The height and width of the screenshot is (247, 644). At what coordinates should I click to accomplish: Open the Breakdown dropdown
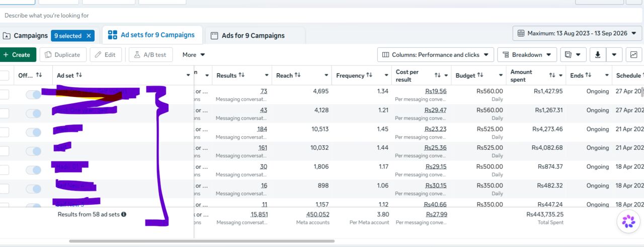click(527, 54)
